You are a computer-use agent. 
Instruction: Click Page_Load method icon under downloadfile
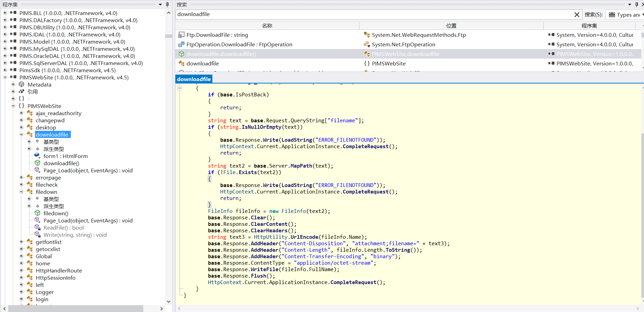37,170
